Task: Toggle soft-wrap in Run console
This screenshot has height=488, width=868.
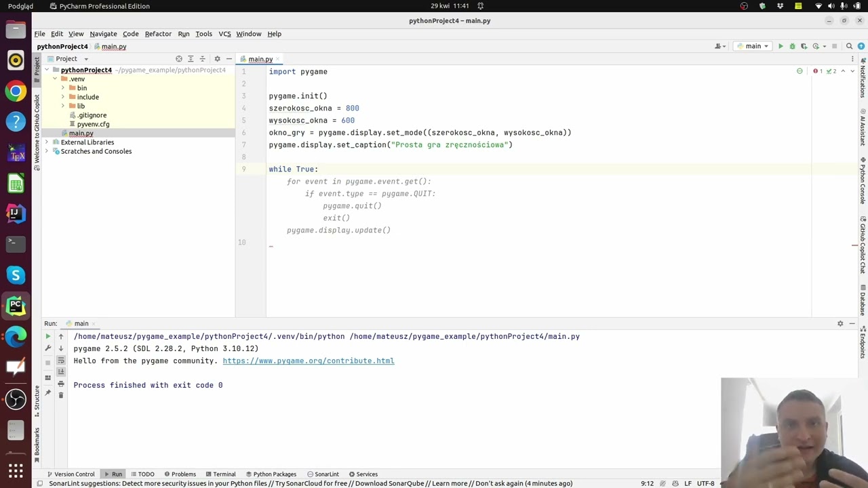Action: [60, 361]
